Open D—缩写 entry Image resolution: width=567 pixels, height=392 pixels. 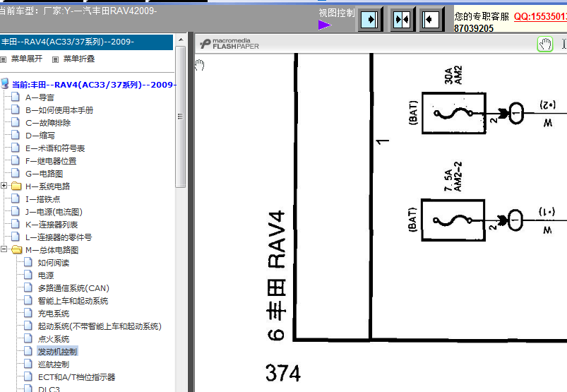click(40, 136)
